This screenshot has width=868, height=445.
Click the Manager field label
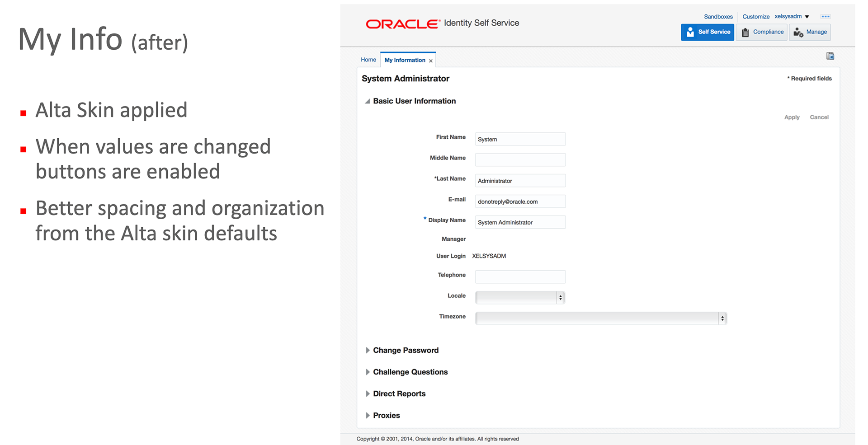pos(453,239)
